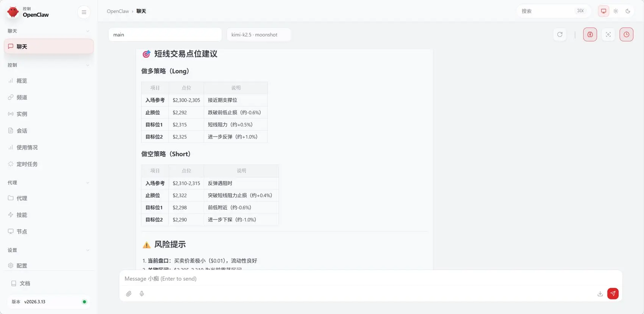Viewport: 644px width, 314px height.
Task: Click the $2,315 target price cell
Action: click(186, 124)
